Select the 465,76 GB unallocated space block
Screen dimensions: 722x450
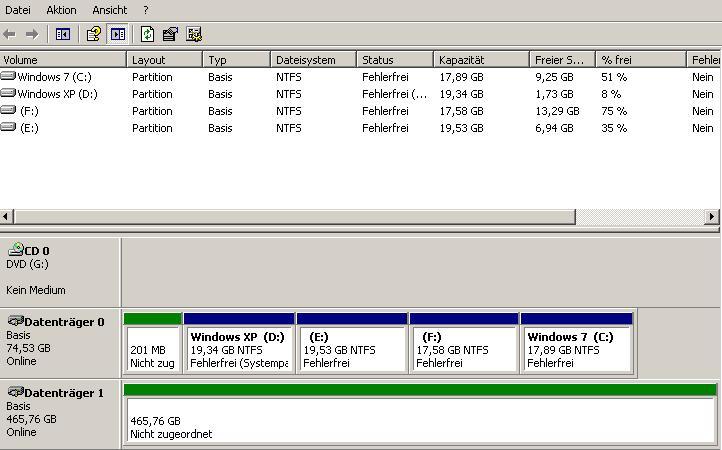click(x=420, y=415)
